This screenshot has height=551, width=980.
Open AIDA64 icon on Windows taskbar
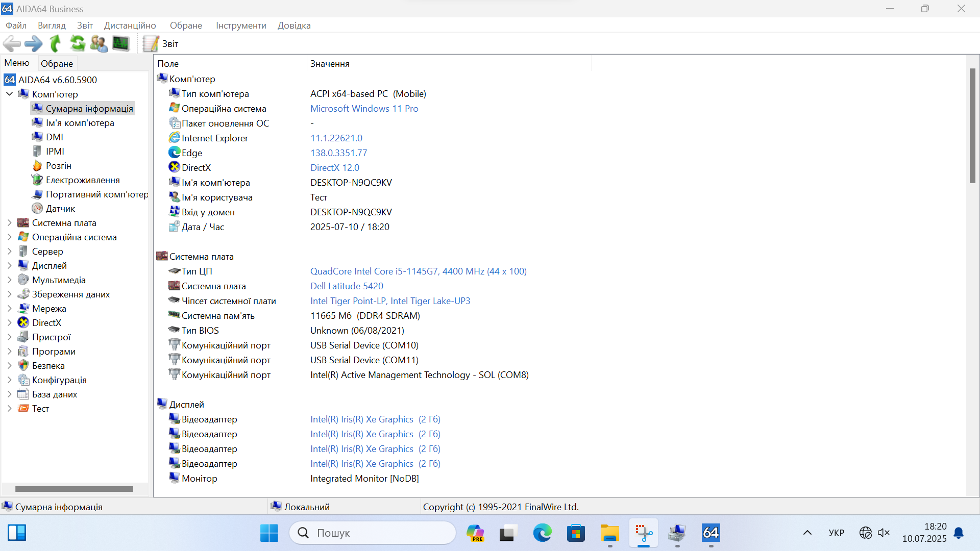710,533
